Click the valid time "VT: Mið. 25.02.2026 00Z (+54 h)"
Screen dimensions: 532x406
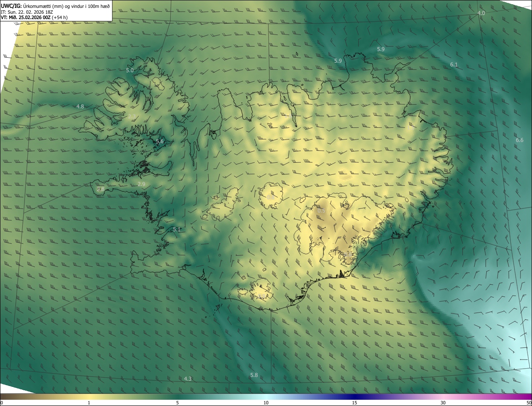click(35, 18)
